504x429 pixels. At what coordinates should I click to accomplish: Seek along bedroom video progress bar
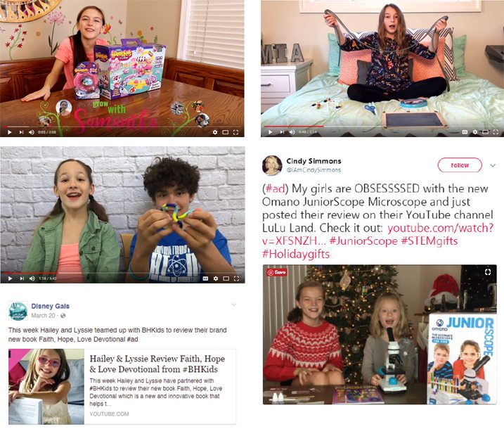[382, 127]
